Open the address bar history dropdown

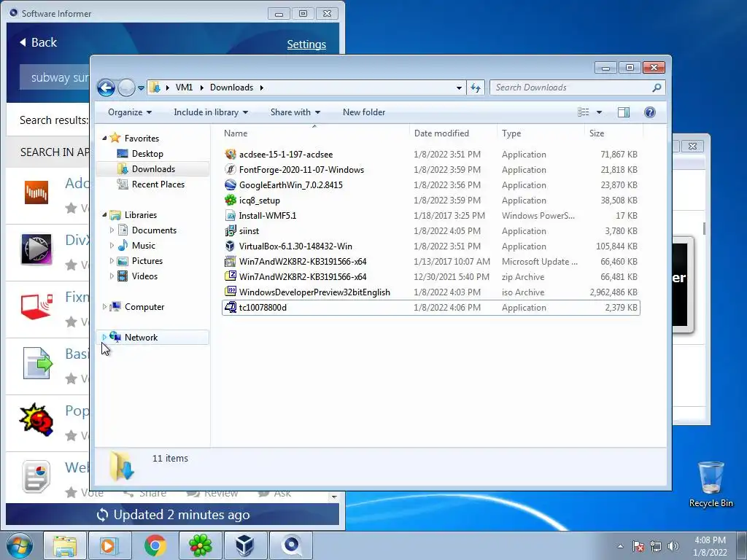pyautogui.click(x=459, y=88)
